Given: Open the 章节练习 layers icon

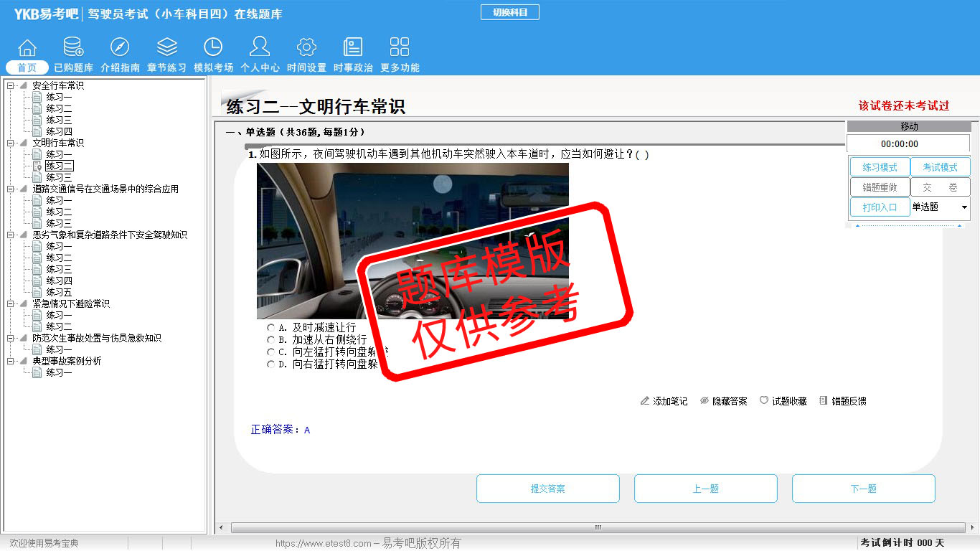Looking at the screenshot, I should [x=167, y=47].
